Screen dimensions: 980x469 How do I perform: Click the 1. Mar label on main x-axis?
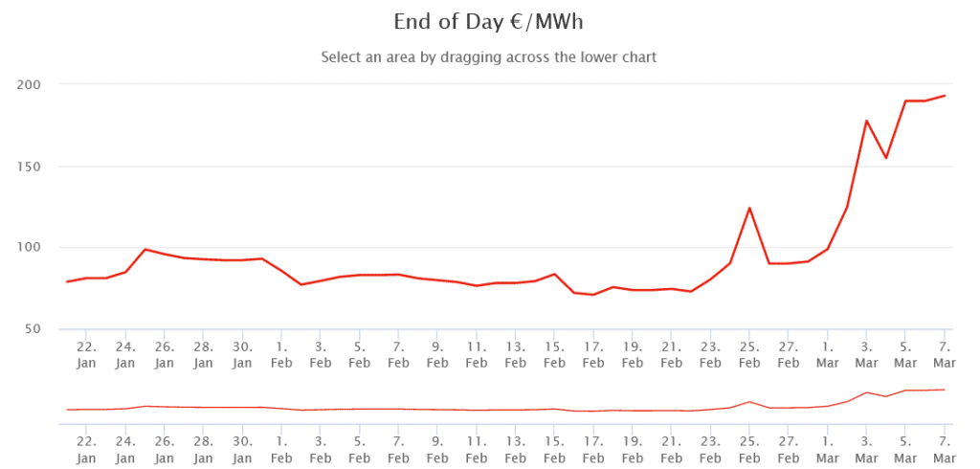click(x=828, y=354)
